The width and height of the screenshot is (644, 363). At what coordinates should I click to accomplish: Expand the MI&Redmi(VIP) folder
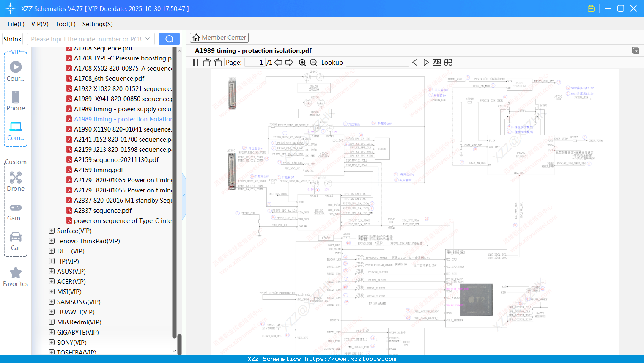click(x=52, y=322)
